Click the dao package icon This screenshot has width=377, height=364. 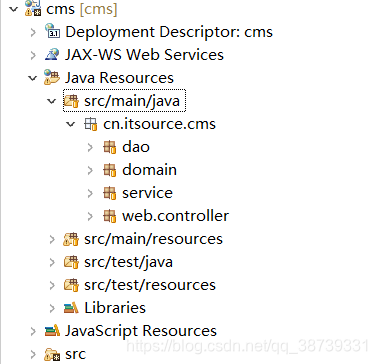[110, 147]
